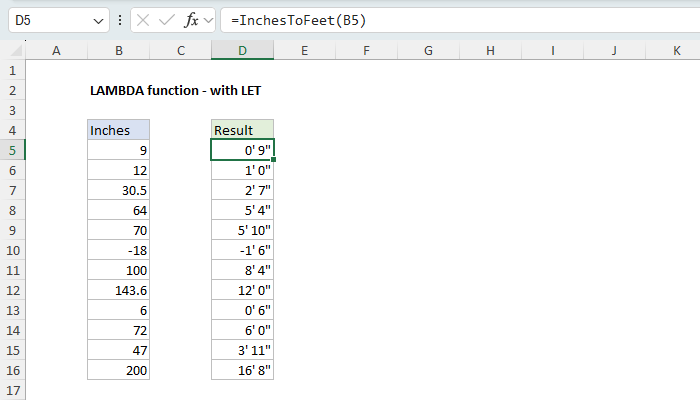The height and width of the screenshot is (400, 700).
Task: Select column B header
Action: tap(119, 50)
